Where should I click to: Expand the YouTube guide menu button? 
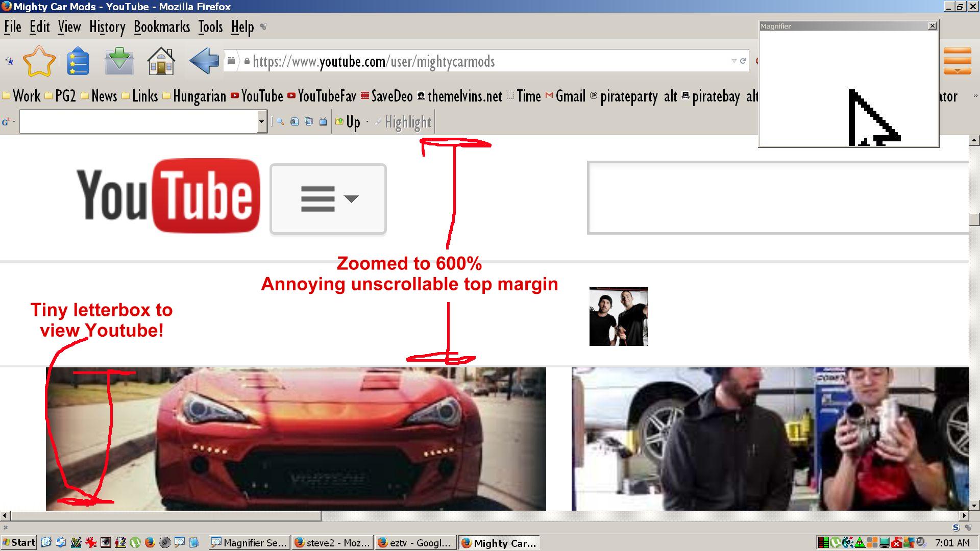click(328, 199)
